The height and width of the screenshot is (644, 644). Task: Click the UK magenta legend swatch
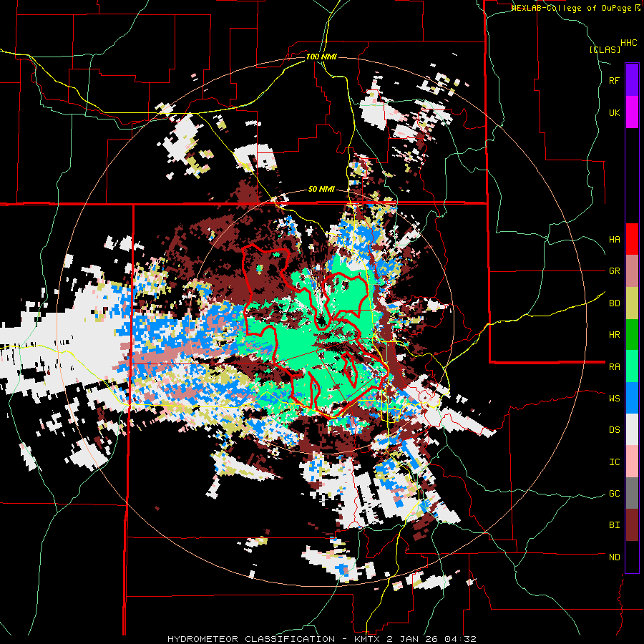pyautogui.click(x=632, y=112)
